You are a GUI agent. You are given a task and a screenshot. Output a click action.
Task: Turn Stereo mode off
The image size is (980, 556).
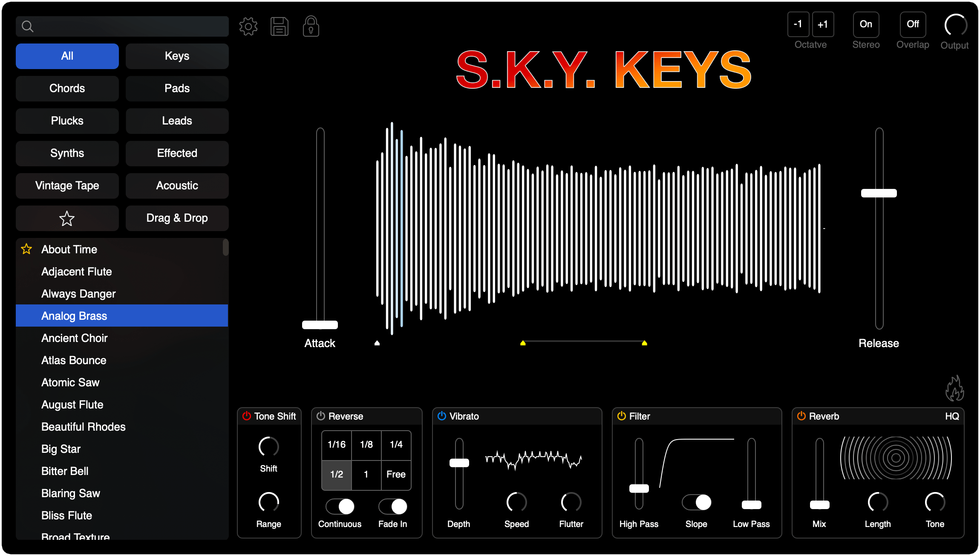pos(866,24)
